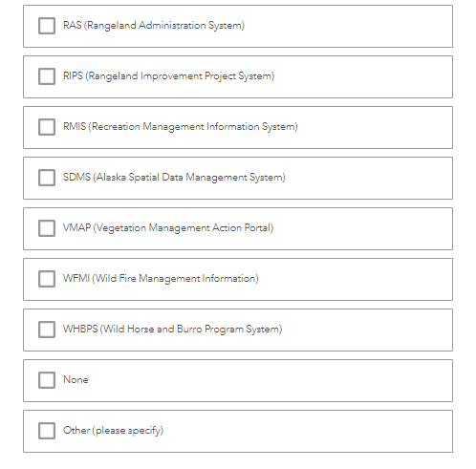
Task: Click the Other (please specify) label text
Action: [x=113, y=431]
